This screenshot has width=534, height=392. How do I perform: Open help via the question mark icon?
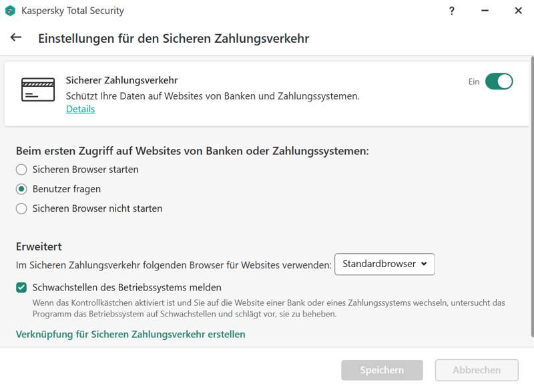coord(452,11)
